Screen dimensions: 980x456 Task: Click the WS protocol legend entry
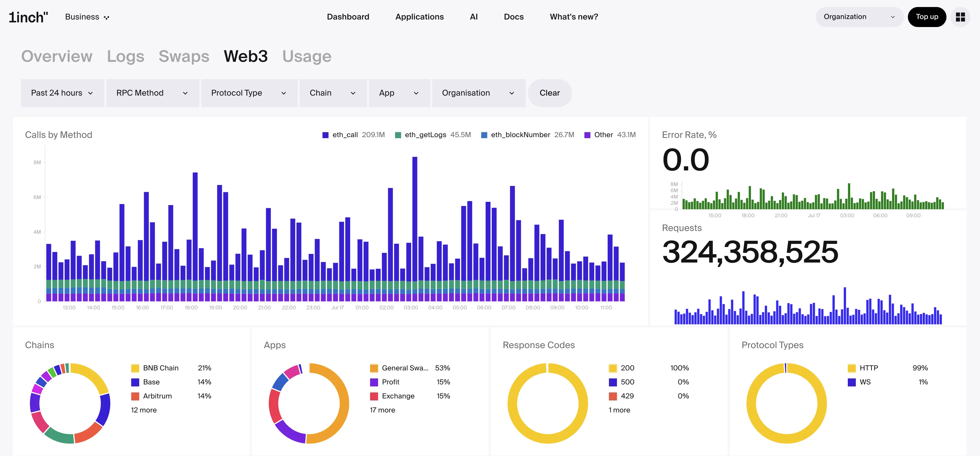(x=888, y=382)
